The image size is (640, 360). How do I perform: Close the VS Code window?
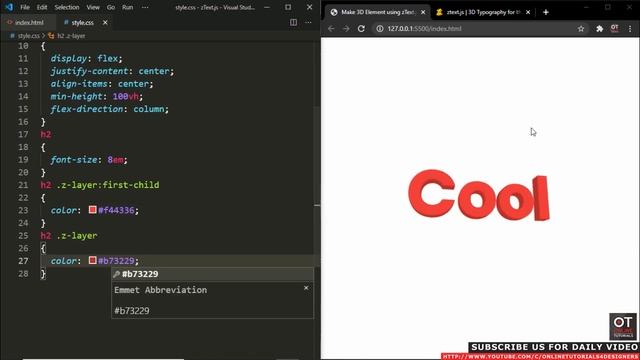pyautogui.click(x=309, y=7)
